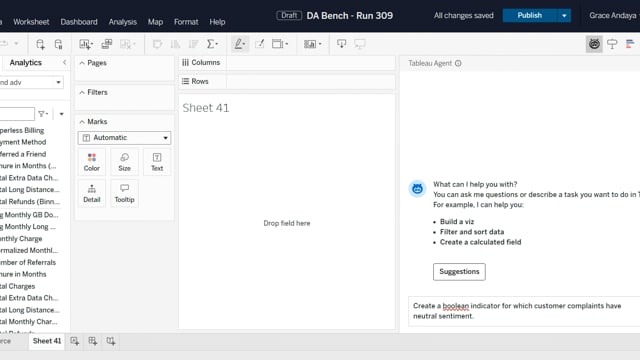The height and width of the screenshot is (360, 640).
Task: Click the Text button on Marks card
Action: click(x=157, y=162)
